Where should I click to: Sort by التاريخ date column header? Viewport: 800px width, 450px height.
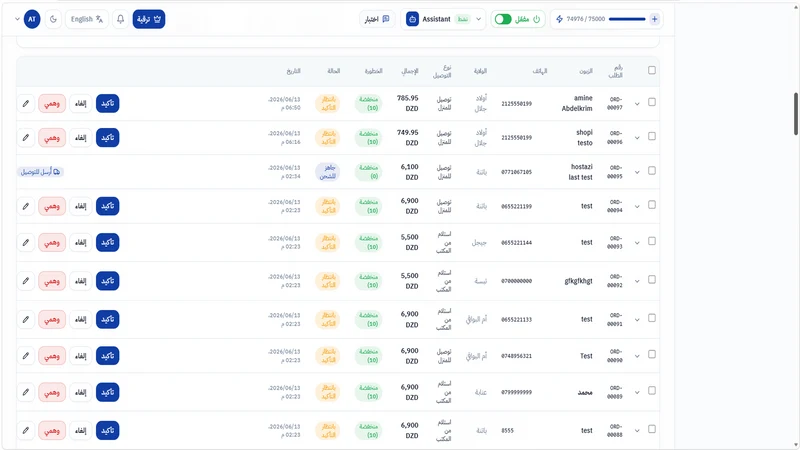coord(293,71)
